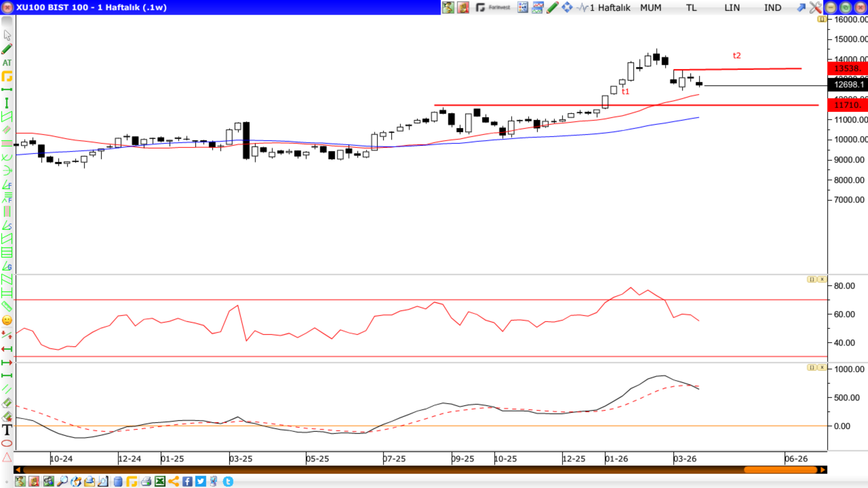Click the orange thumb on bottom time scrollbar

point(780,470)
